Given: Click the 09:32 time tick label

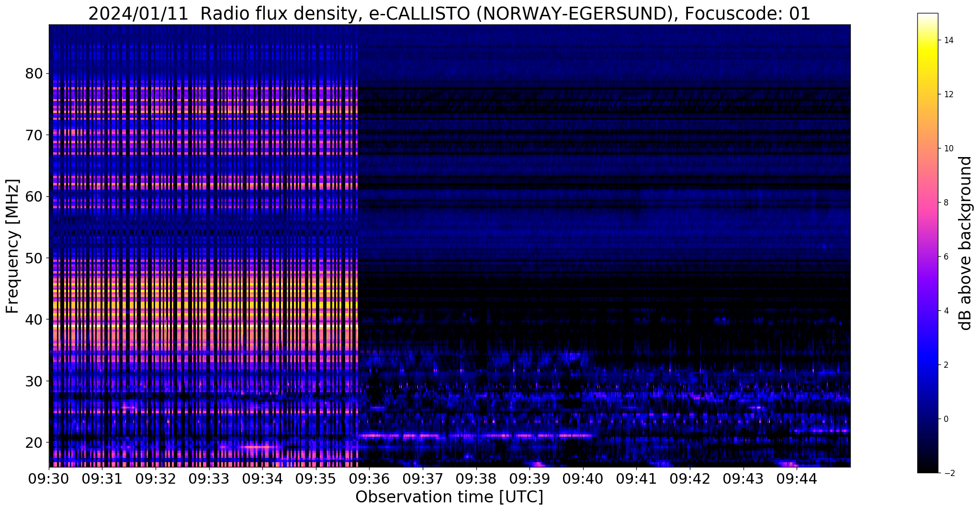Looking at the screenshot, I should pos(156,478).
